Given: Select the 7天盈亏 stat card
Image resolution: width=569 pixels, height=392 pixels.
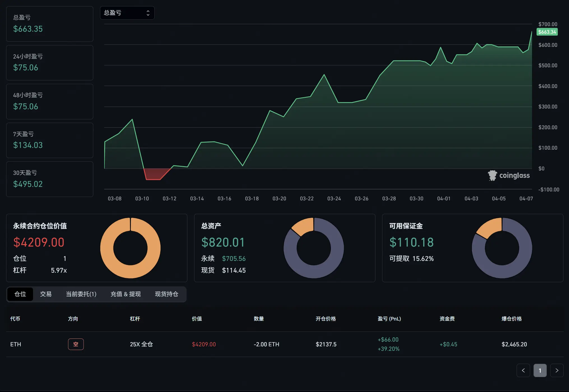Looking at the screenshot, I should tap(50, 140).
